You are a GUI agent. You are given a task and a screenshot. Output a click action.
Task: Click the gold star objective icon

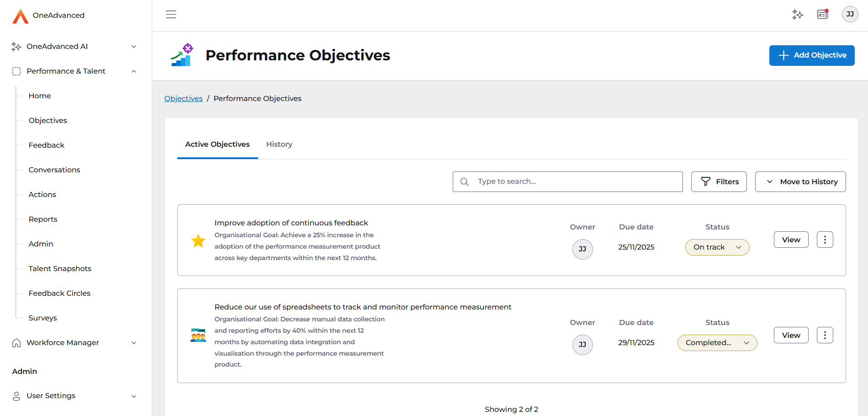tap(198, 240)
